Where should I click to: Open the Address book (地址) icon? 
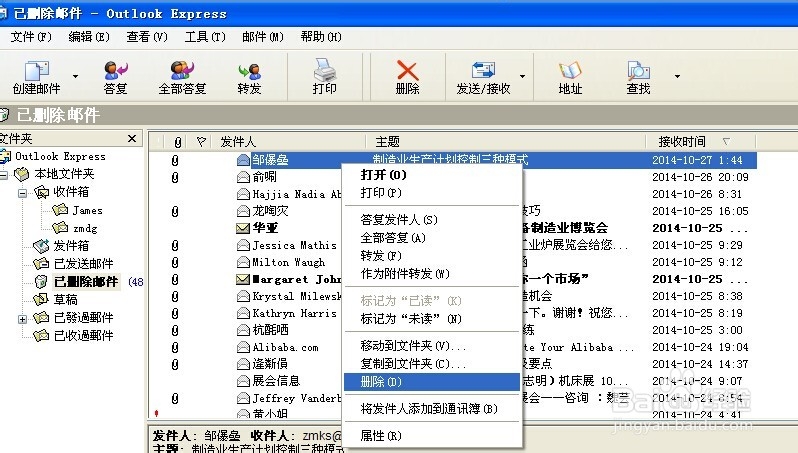pyautogui.click(x=569, y=70)
